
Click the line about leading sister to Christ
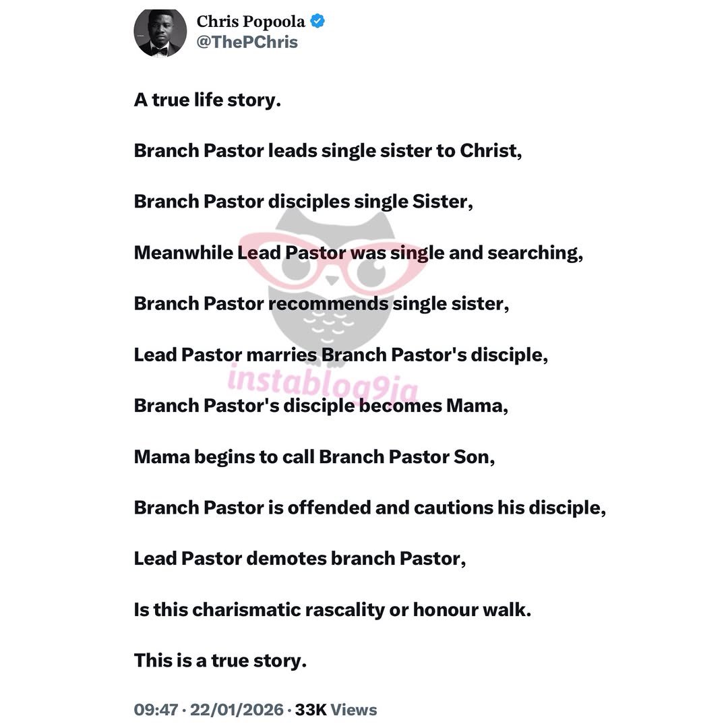(328, 150)
